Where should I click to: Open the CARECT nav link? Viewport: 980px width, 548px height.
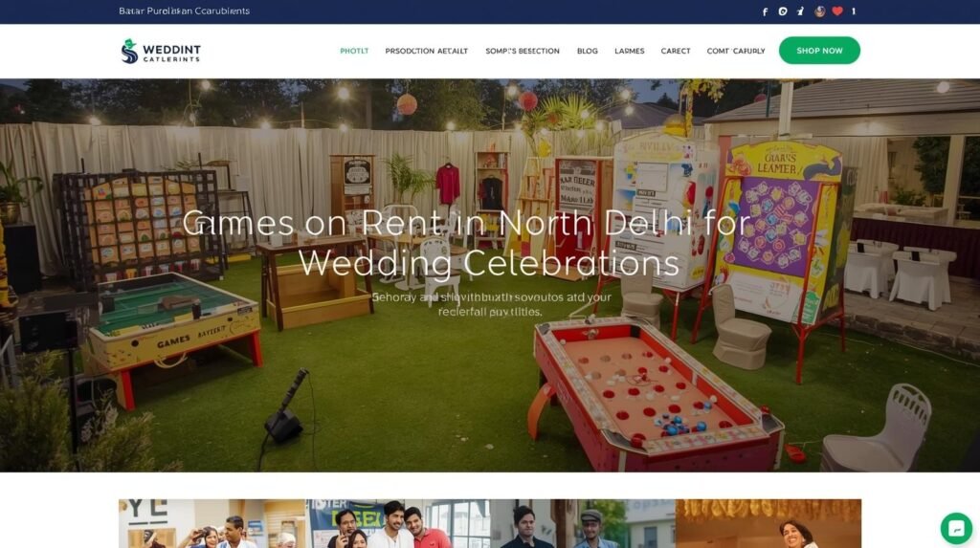tap(676, 52)
